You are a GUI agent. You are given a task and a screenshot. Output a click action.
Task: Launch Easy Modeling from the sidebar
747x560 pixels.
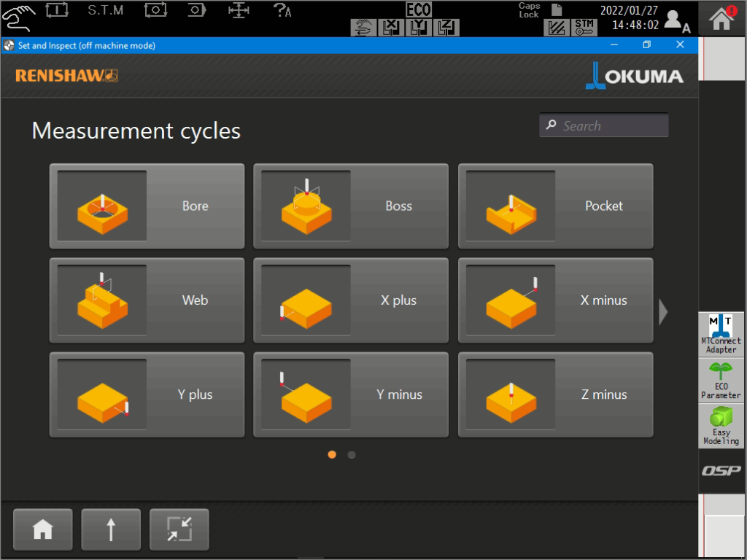pos(721,426)
